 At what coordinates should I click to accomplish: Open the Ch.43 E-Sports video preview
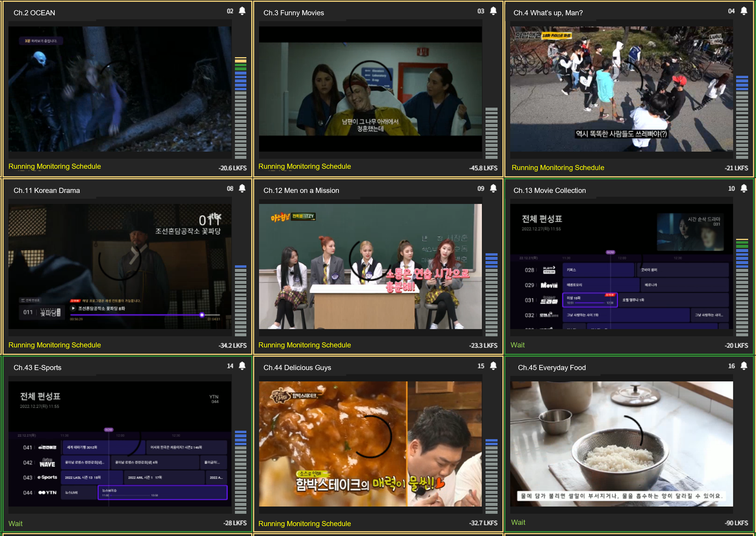click(x=120, y=444)
